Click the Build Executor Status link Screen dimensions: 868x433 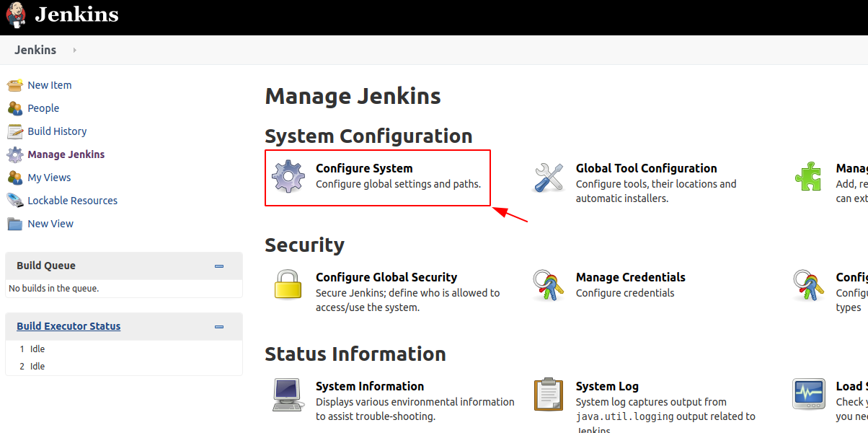click(x=68, y=326)
